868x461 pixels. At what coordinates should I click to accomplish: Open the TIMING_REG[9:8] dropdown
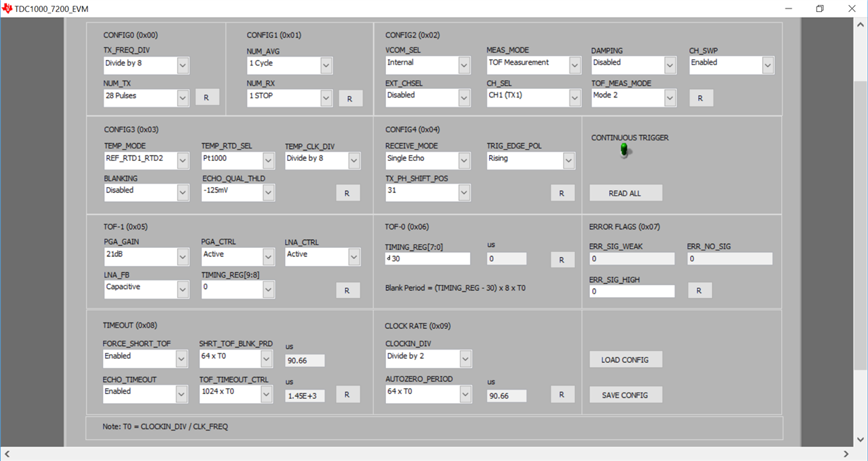pos(238,289)
